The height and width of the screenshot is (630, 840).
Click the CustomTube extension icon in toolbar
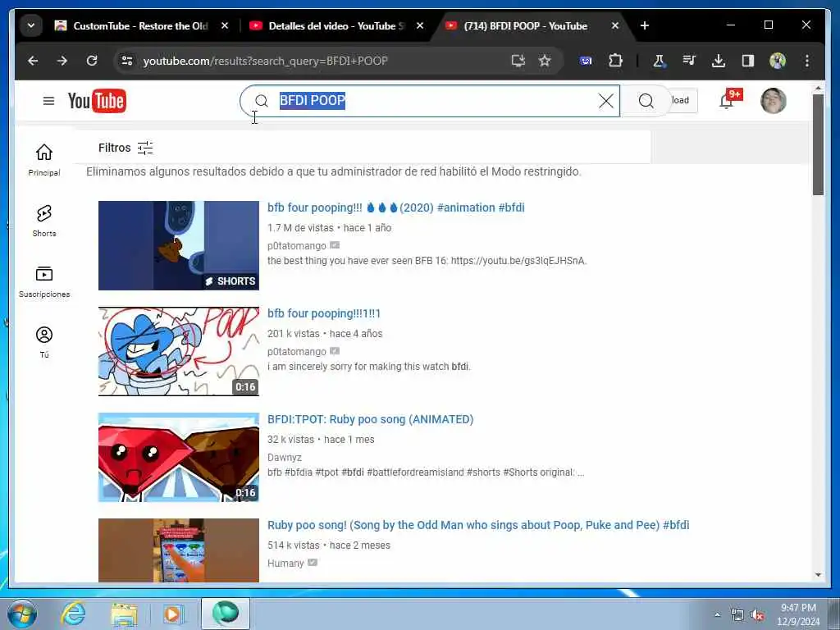[586, 61]
